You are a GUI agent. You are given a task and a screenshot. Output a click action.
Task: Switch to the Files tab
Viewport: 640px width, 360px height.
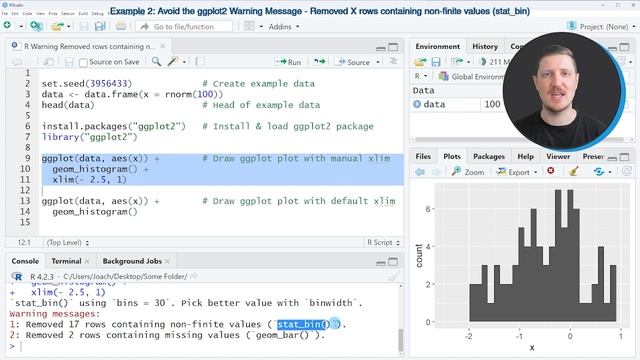[423, 156]
